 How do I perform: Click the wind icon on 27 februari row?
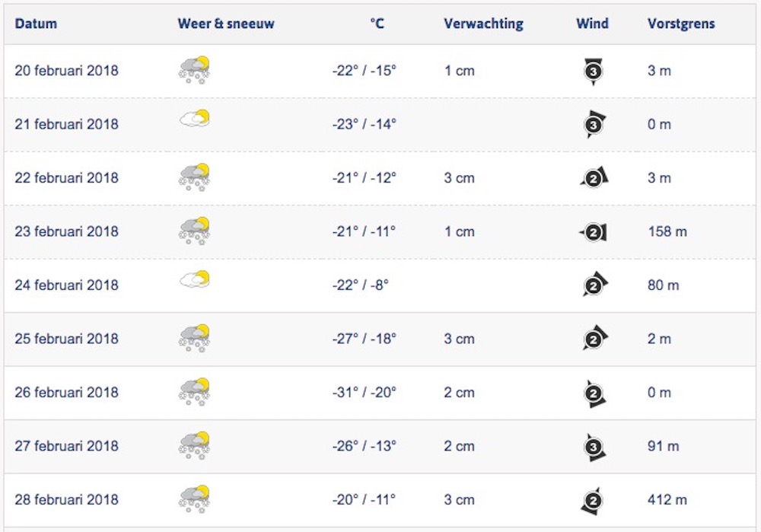click(x=594, y=448)
